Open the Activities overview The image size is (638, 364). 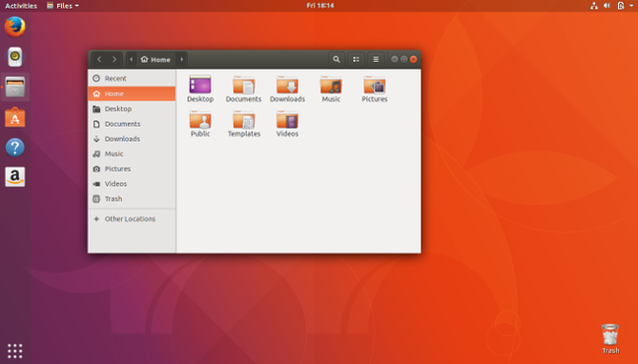click(21, 6)
